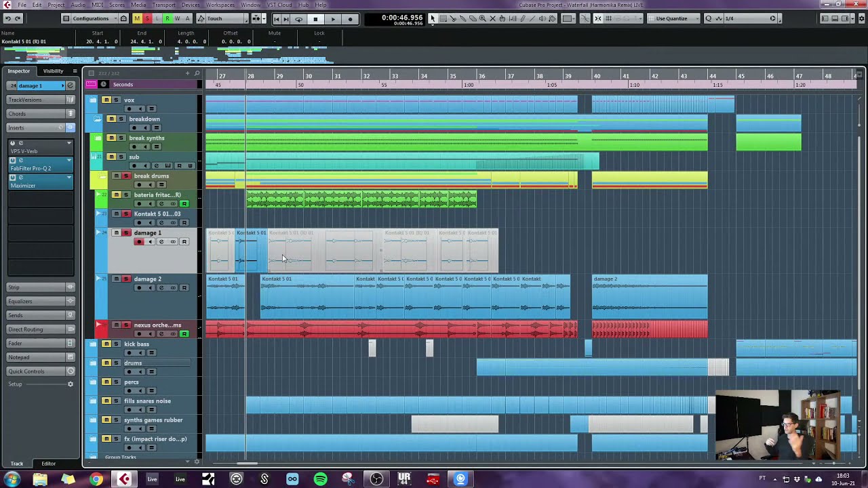Toggle global Mute state M button
868x488 pixels.
coord(137,18)
